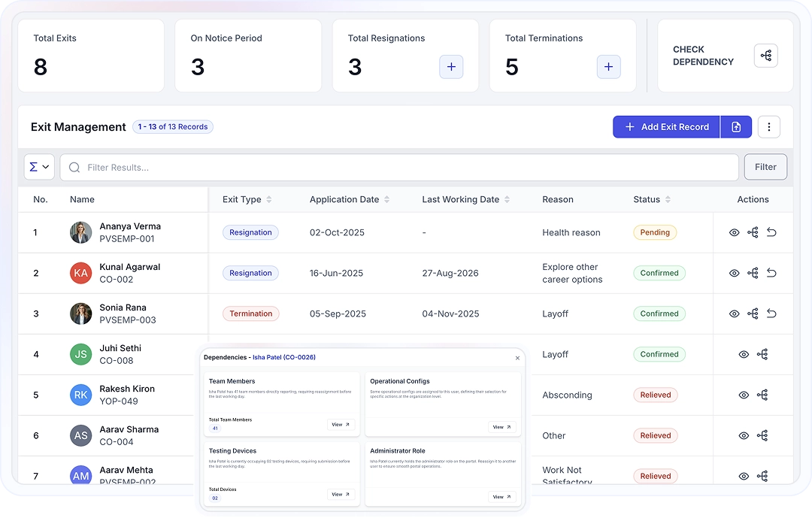The height and width of the screenshot is (518, 812).
Task: Open view details for Ananya Verma's exit record
Action: point(734,232)
